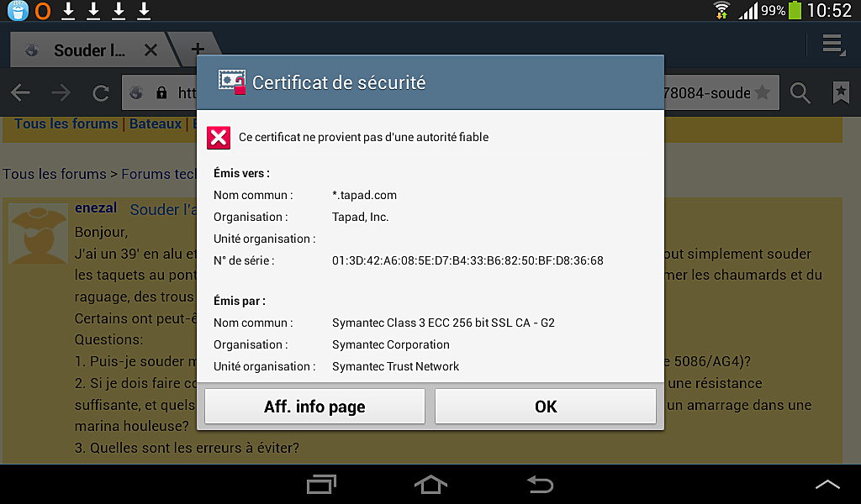The height and width of the screenshot is (504, 861).
Task: Open the recent apps button
Action: (x=321, y=484)
